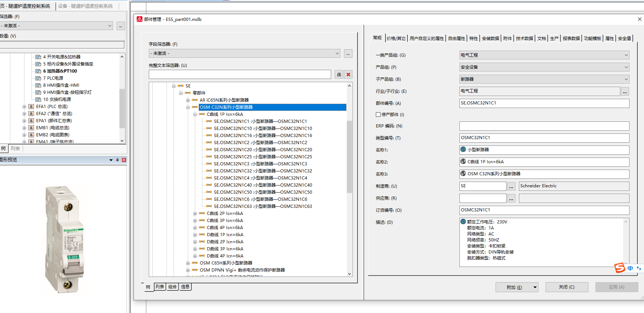Click the parts tree vertical scrollbar

(x=349, y=156)
